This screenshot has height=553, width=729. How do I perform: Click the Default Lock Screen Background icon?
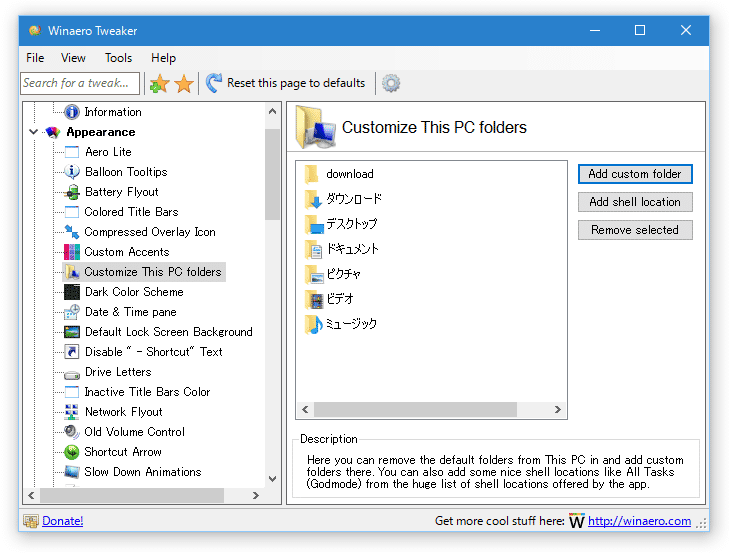pyautogui.click(x=72, y=332)
